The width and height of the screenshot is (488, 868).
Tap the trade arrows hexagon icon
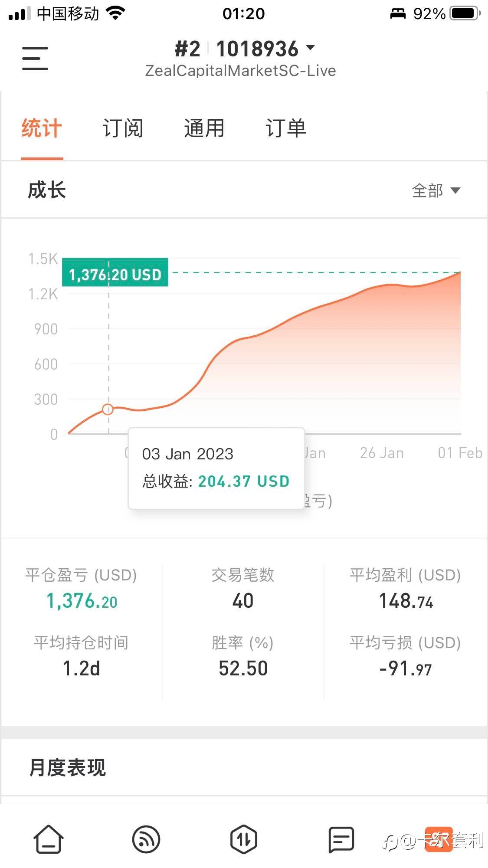pyautogui.click(x=243, y=839)
